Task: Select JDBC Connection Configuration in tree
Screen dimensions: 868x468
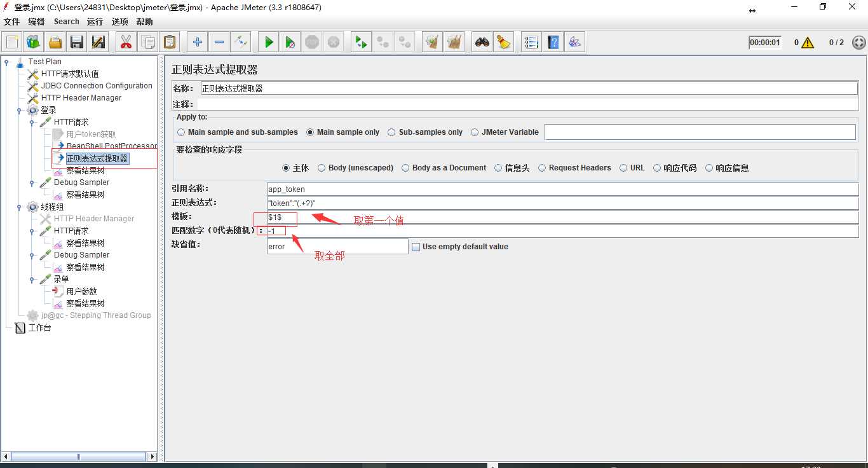Action: pos(97,86)
